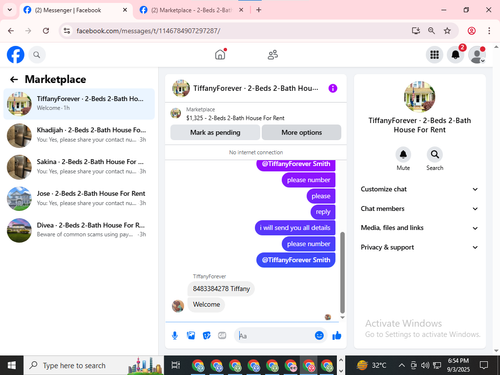Open the Divea conversation

[x=79, y=230]
